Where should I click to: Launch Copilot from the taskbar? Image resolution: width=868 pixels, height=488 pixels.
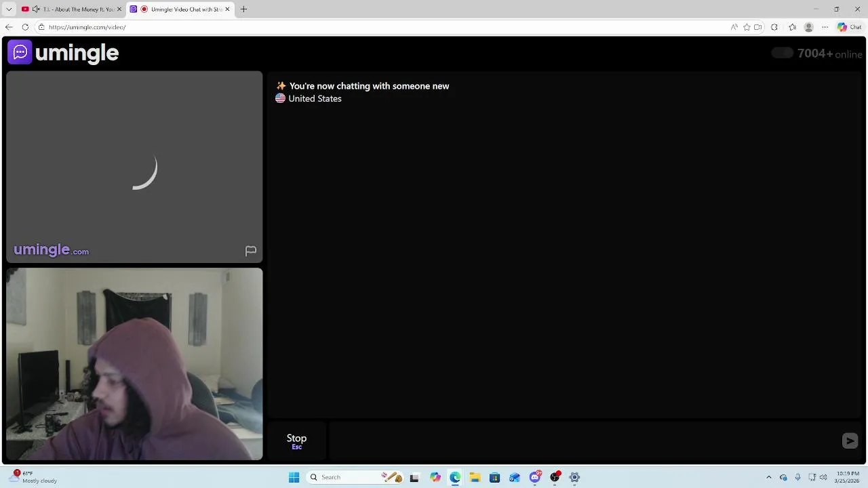(435, 477)
